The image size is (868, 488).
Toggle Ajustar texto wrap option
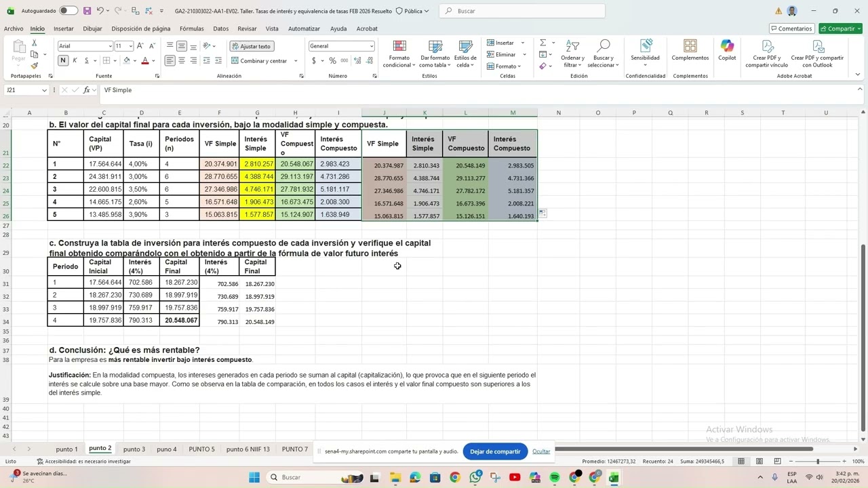click(251, 46)
